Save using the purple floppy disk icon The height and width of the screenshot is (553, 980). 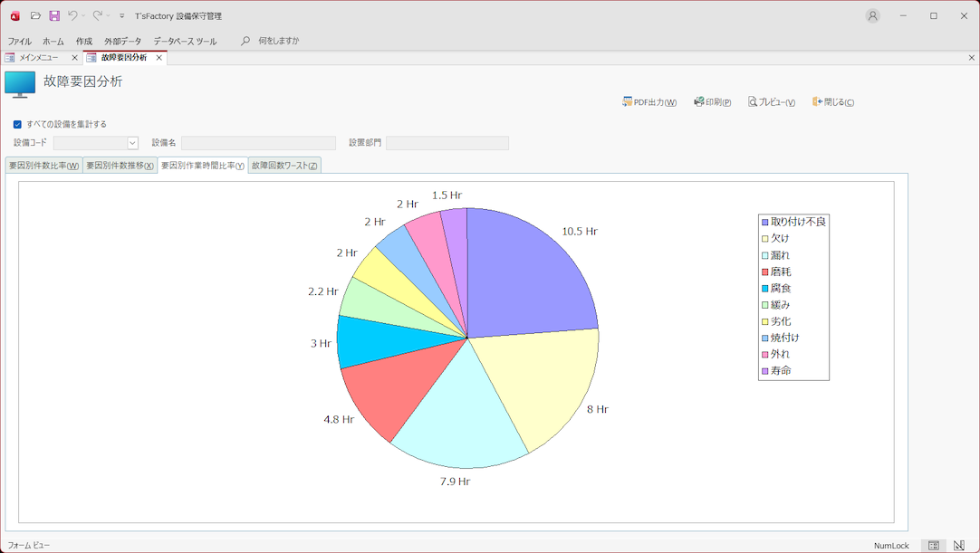click(54, 15)
